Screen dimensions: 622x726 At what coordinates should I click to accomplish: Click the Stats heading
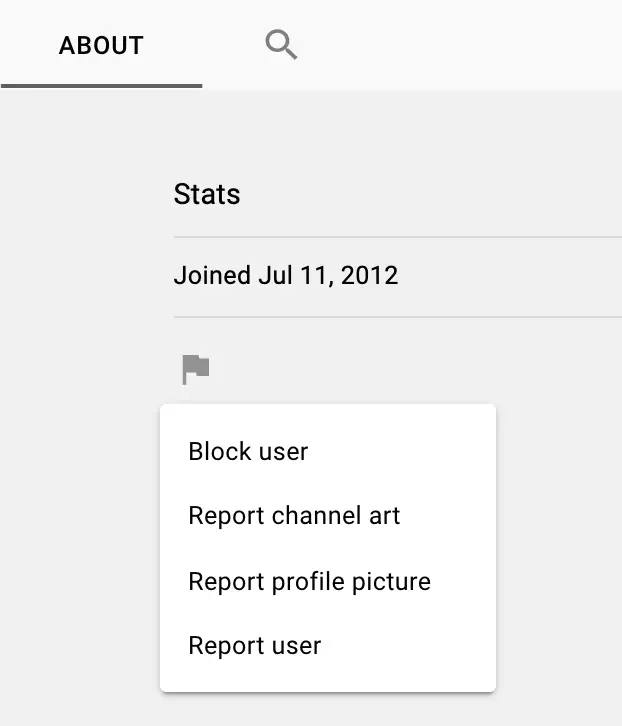207,194
